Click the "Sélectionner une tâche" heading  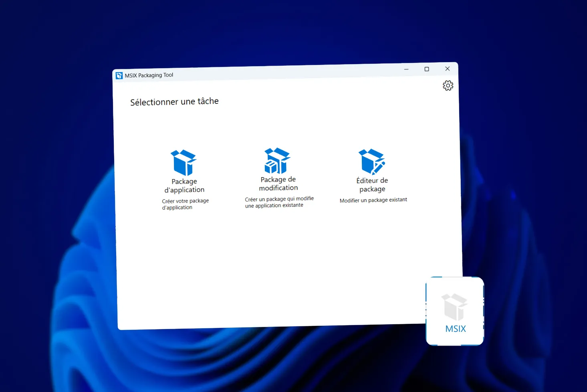(174, 102)
